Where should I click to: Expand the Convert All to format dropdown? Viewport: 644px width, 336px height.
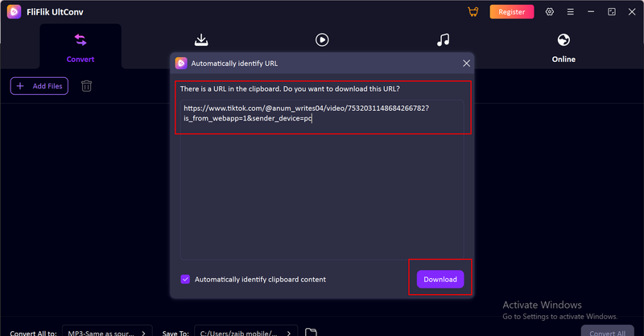point(109,331)
